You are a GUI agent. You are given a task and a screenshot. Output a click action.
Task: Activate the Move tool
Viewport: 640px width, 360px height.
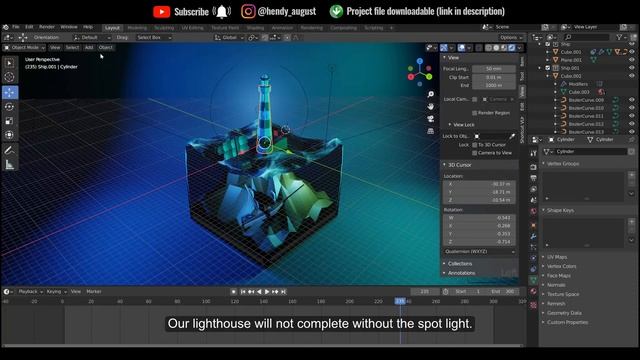9,93
